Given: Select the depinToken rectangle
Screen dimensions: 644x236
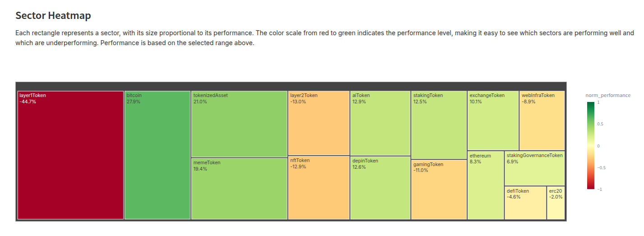Looking at the screenshot, I should click(380, 188).
